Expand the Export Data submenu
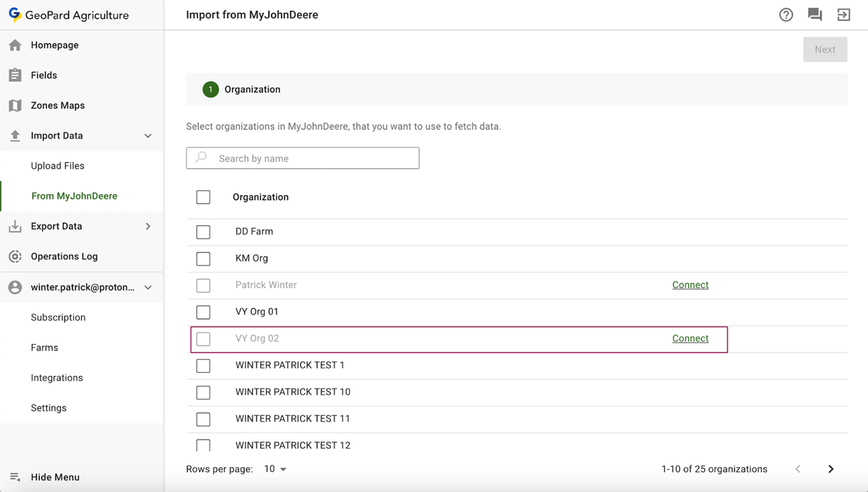The height and width of the screenshot is (492, 868). click(x=148, y=226)
